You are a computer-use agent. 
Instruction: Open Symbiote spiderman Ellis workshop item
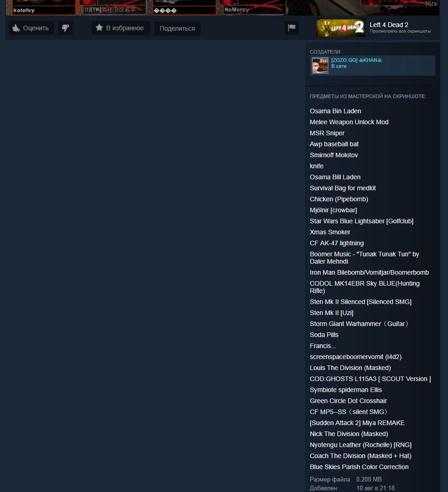tap(346, 390)
